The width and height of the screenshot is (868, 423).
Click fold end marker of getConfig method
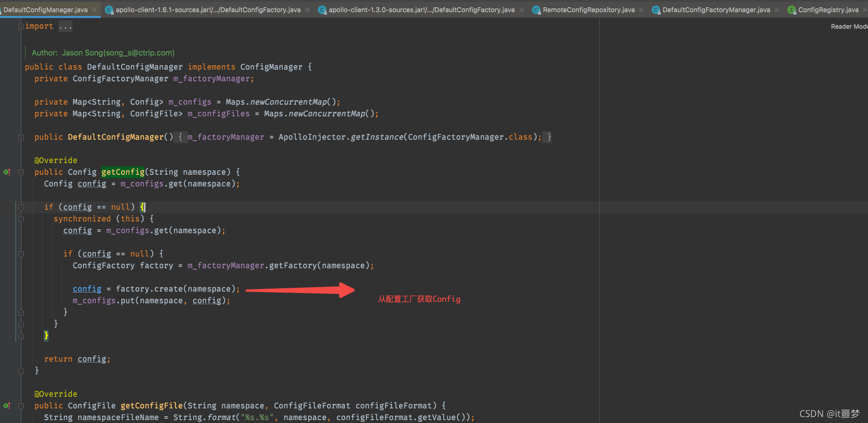21,371
